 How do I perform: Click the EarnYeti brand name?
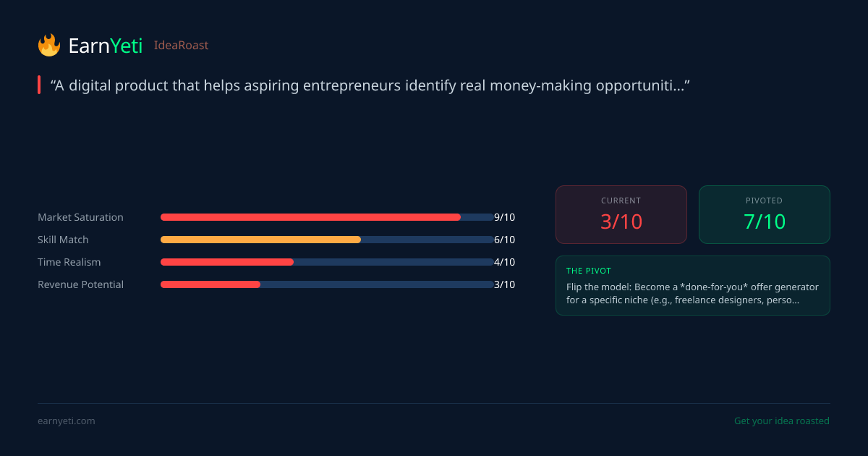pos(106,46)
